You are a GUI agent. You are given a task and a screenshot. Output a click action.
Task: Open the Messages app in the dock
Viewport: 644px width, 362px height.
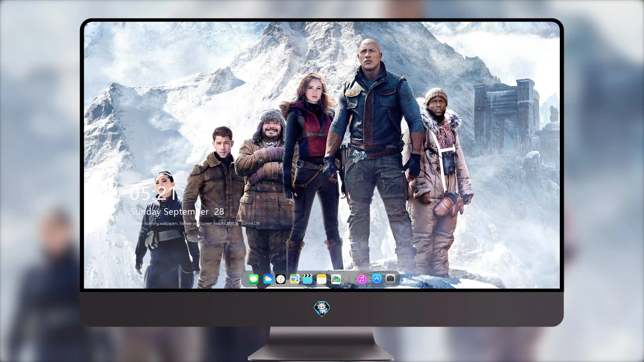coord(254,279)
